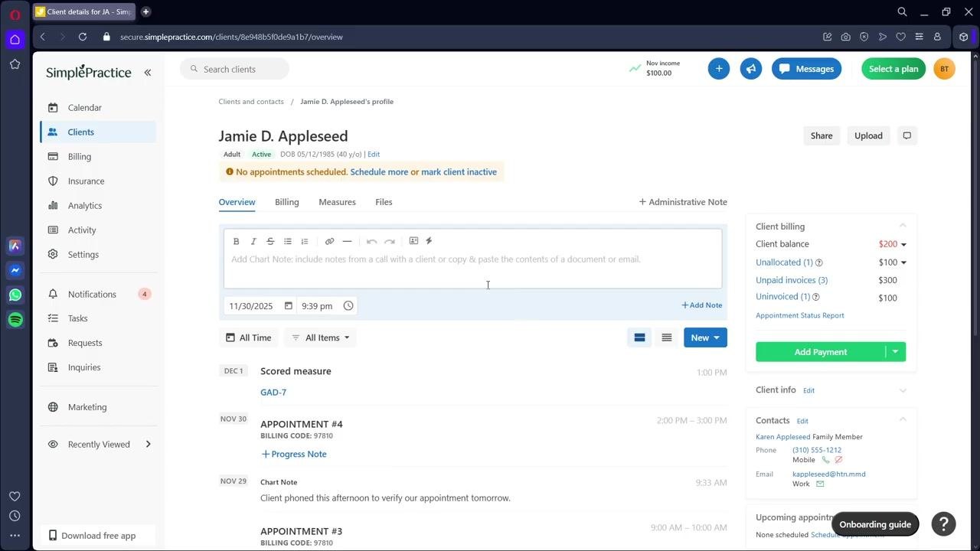Viewport: 980px width, 551px height.
Task: Open Messages from the top bar
Action: tap(806, 69)
